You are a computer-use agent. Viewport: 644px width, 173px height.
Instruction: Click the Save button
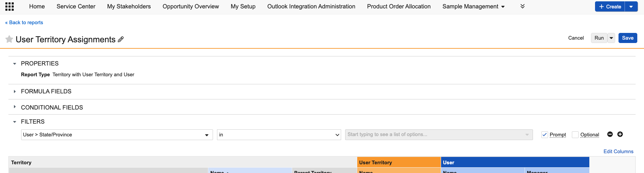(x=627, y=38)
